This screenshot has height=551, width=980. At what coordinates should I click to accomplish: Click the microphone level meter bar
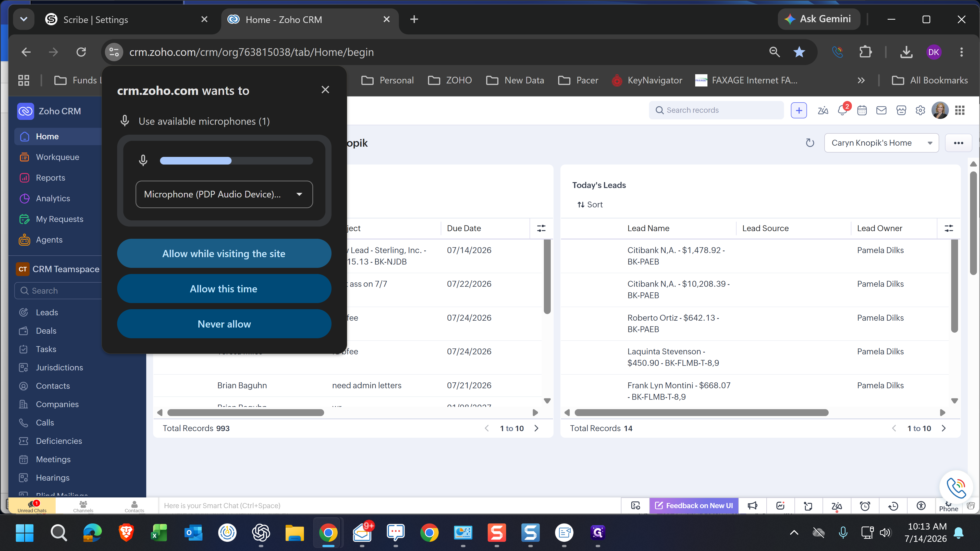236,161
